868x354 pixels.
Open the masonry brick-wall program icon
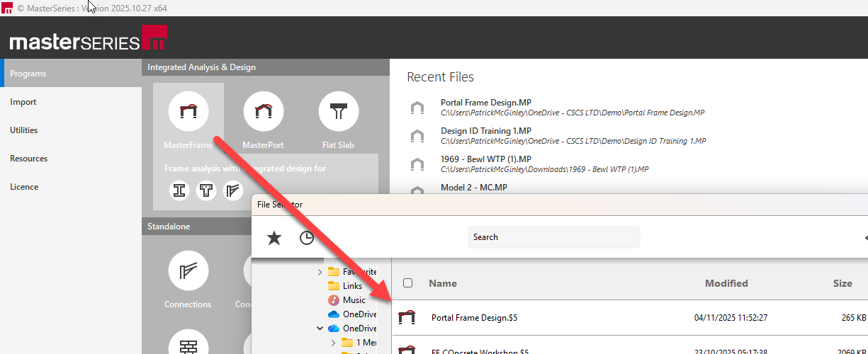click(188, 346)
